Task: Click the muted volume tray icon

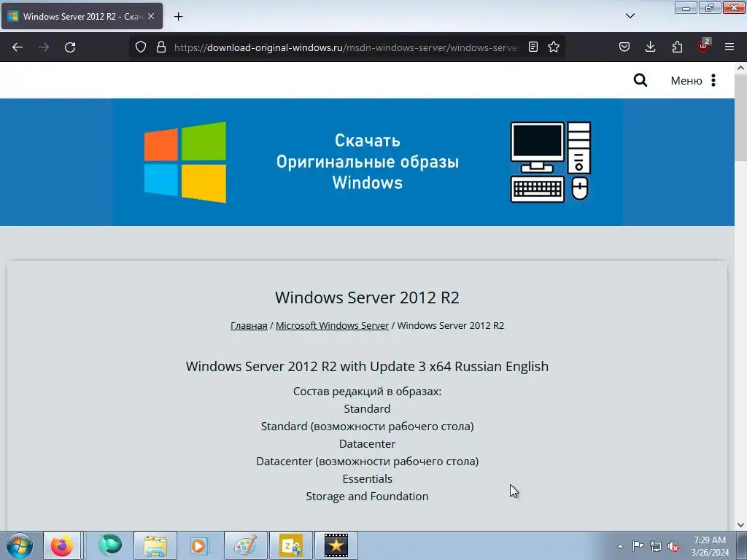Action: (673, 546)
